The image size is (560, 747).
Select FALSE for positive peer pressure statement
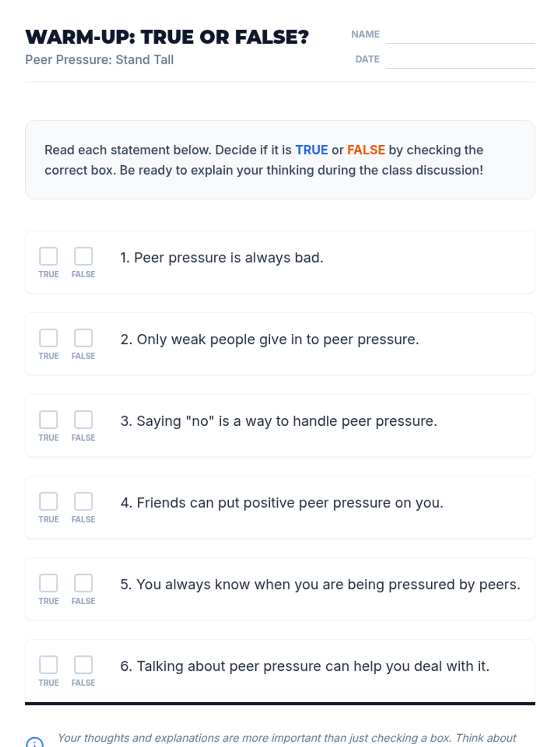tap(84, 501)
